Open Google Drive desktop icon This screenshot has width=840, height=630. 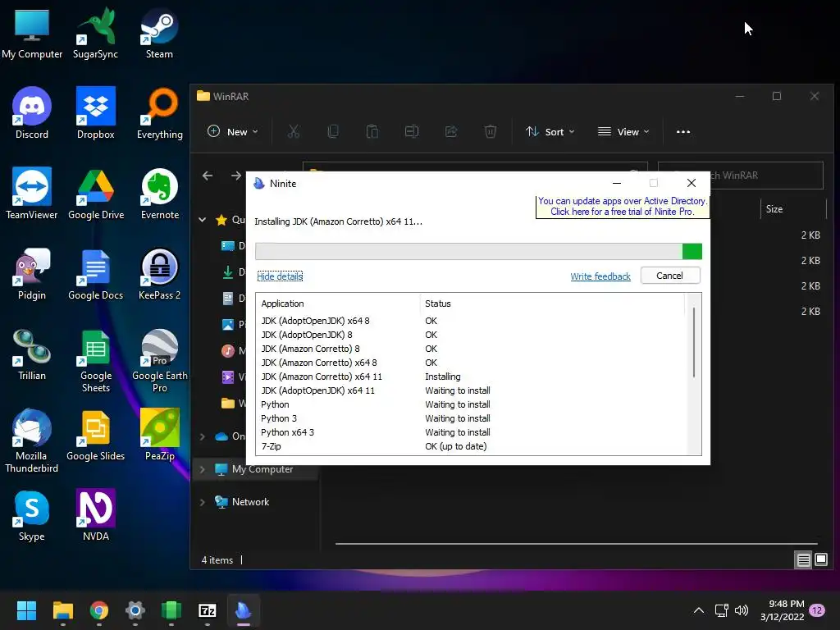(x=96, y=194)
